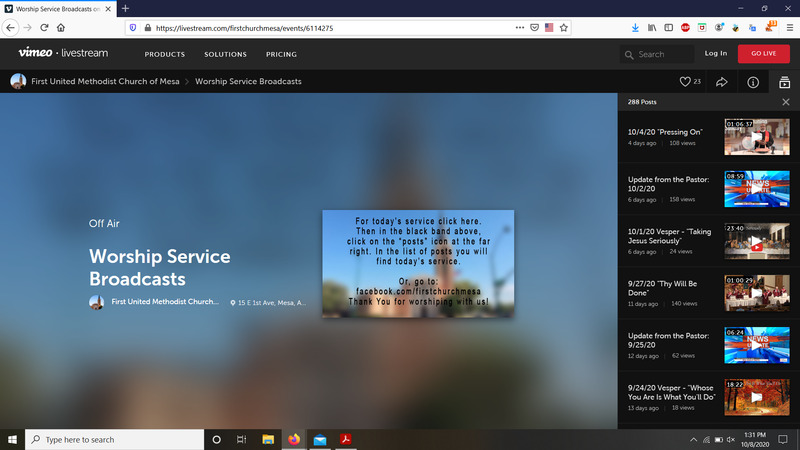Viewport: 800px width, 450px height.
Task: Toggle the posts panel icon
Action: click(785, 82)
